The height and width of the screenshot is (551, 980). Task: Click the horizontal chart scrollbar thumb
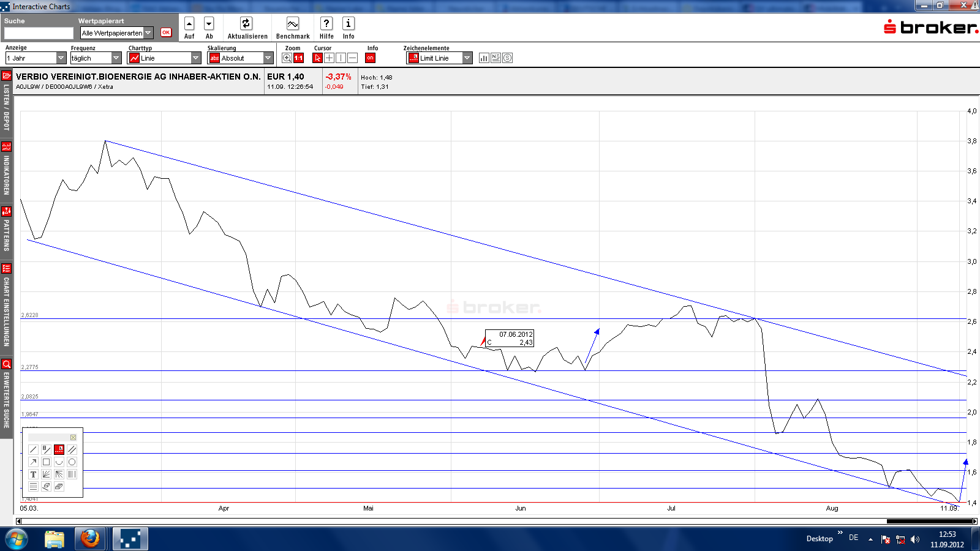point(929,522)
